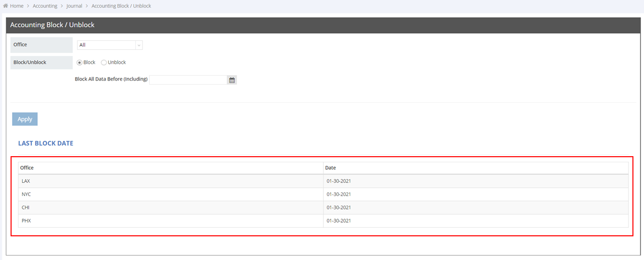
Task: Click the LAX block date cell
Action: pos(339,181)
